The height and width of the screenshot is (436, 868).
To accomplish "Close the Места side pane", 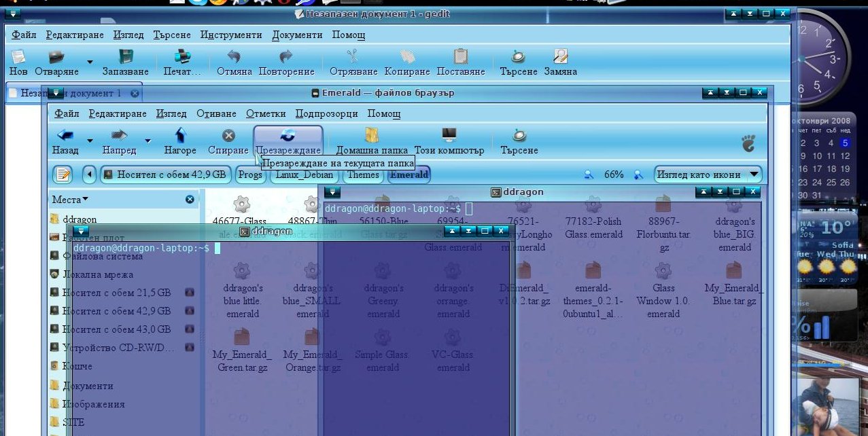I will point(190,200).
